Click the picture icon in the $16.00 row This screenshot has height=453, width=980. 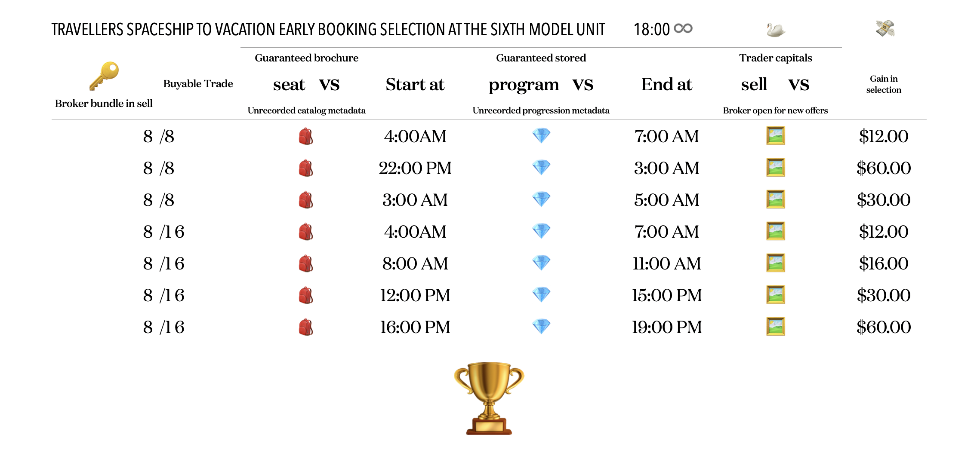click(x=776, y=263)
